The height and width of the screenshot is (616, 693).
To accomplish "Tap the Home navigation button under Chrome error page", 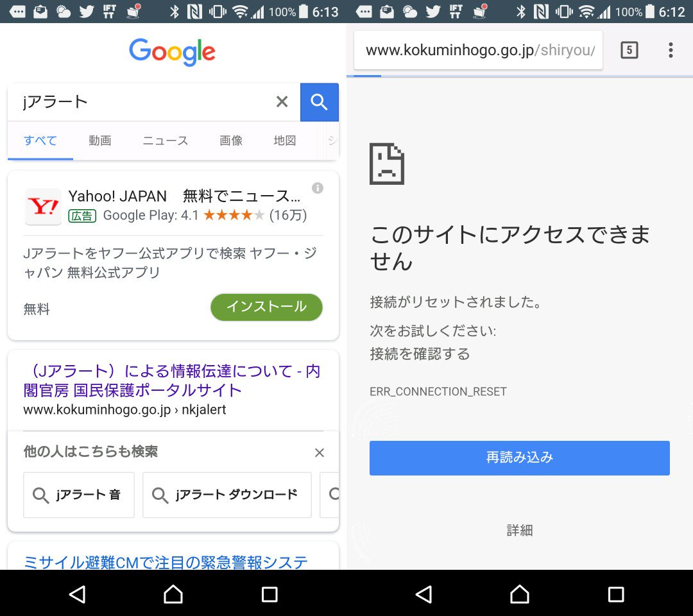I will [x=520, y=594].
